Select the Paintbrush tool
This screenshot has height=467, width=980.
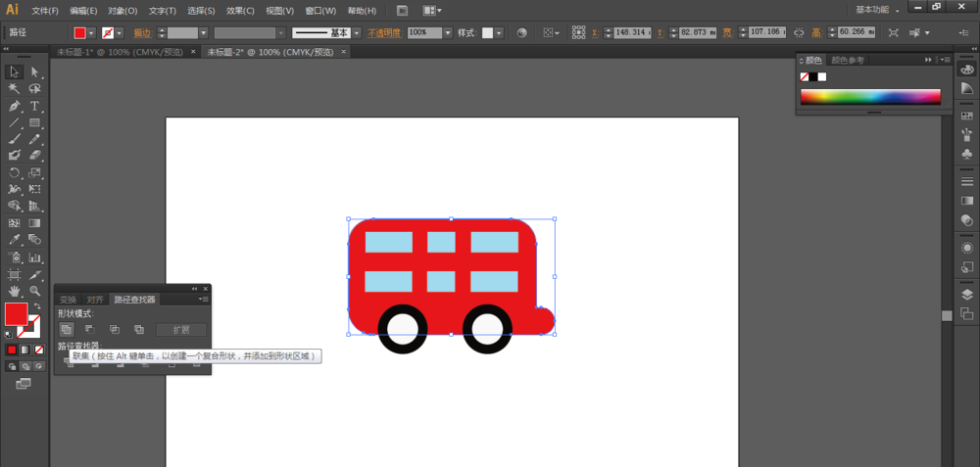coord(15,139)
